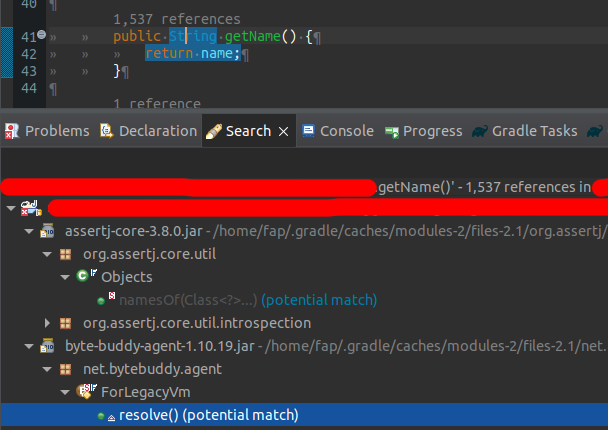Click the resolve() method icon

106,416
